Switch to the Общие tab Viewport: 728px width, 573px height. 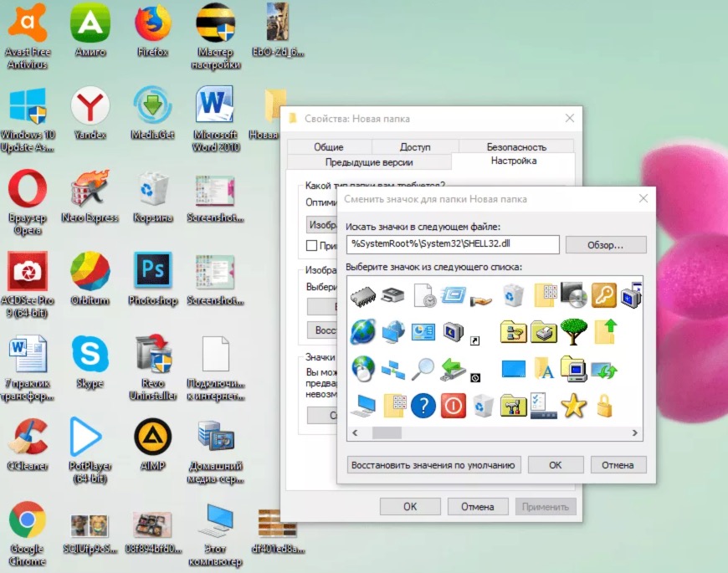329,146
